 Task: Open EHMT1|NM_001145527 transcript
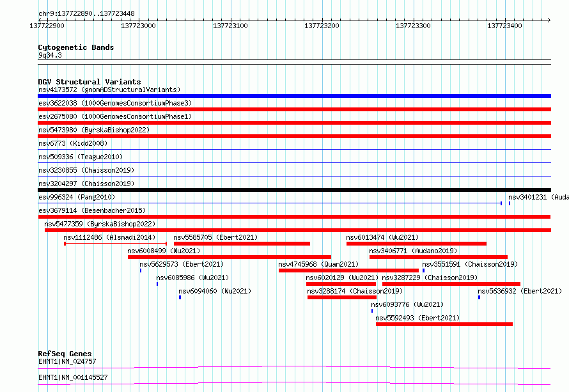(x=73, y=377)
